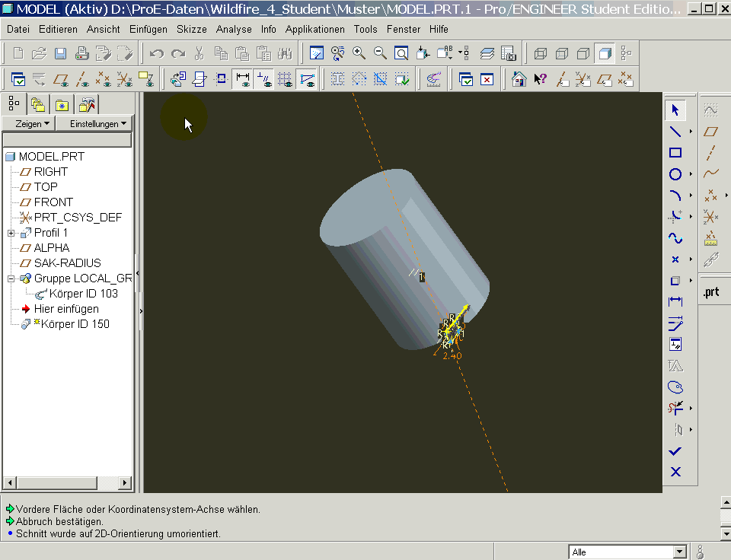Redo the last action

click(x=178, y=53)
